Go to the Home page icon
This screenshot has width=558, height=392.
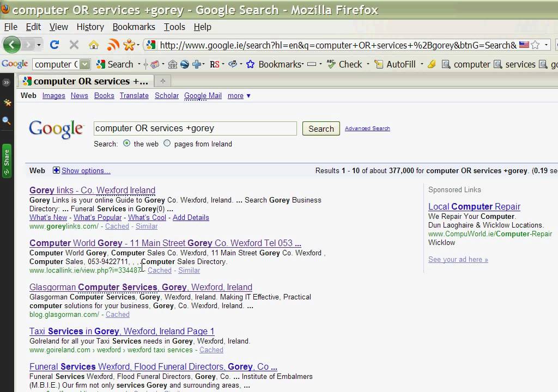pos(94,45)
